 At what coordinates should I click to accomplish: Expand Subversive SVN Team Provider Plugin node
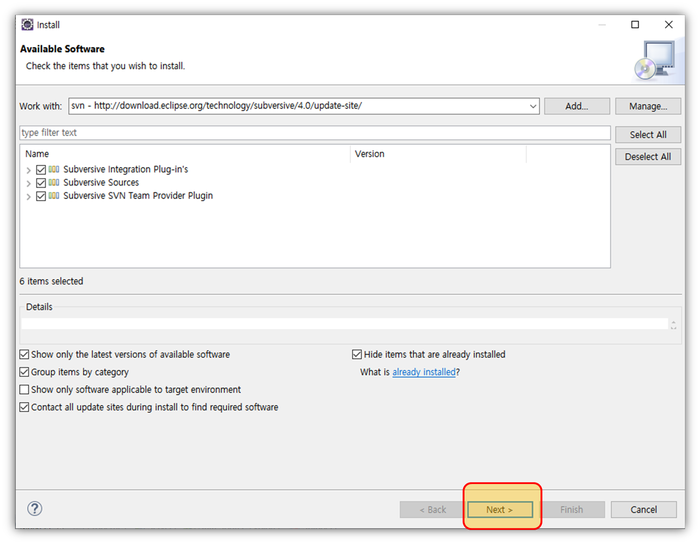(29, 196)
